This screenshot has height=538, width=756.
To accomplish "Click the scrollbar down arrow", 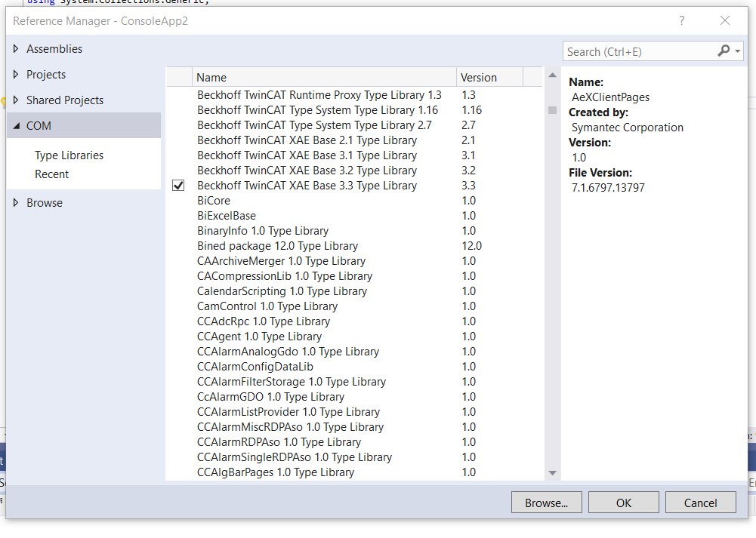I will pyautogui.click(x=553, y=473).
